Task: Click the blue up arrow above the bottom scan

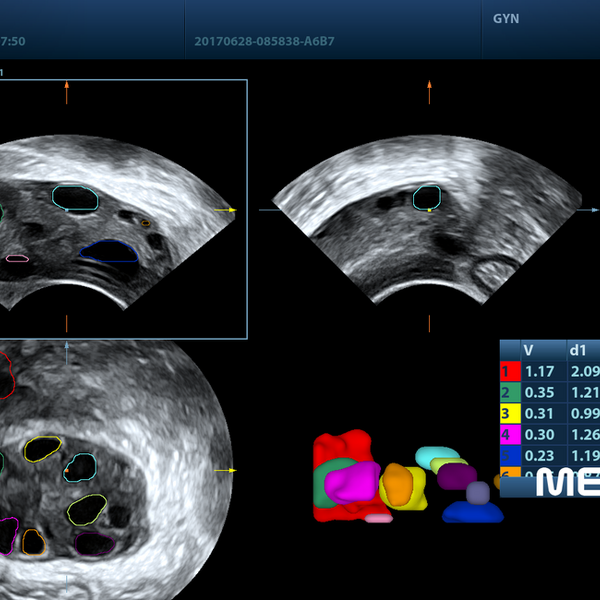Action: coord(67,353)
